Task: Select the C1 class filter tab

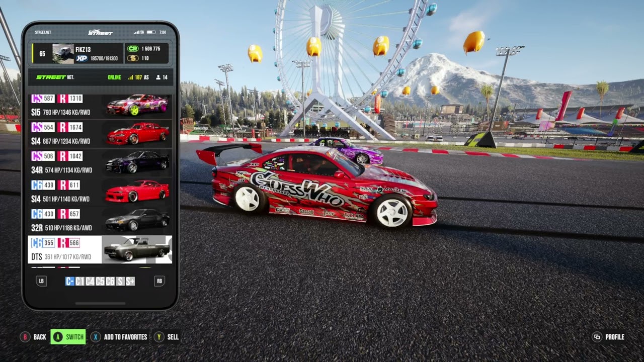Action: click(x=79, y=281)
